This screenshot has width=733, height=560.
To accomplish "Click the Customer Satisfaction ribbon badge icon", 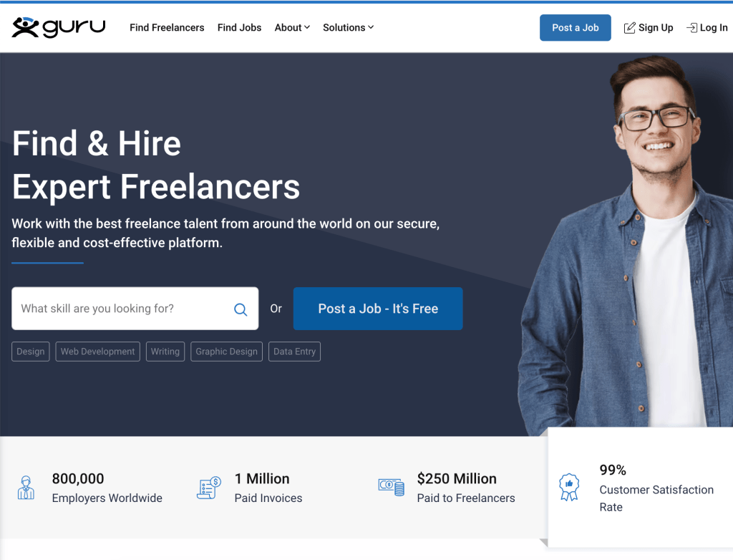I will tap(569, 487).
